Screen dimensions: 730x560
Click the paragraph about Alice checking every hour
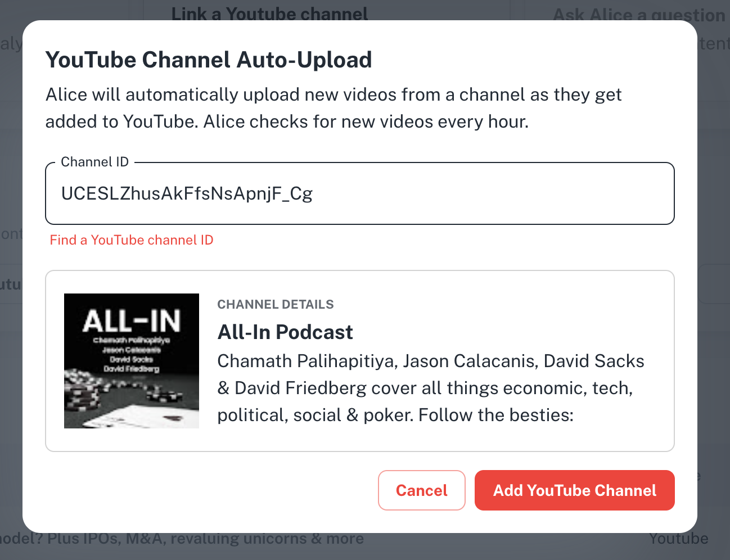point(334,108)
